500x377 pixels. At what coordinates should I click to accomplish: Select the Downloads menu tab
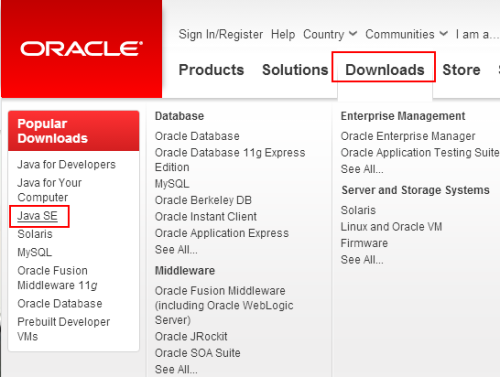tap(385, 70)
